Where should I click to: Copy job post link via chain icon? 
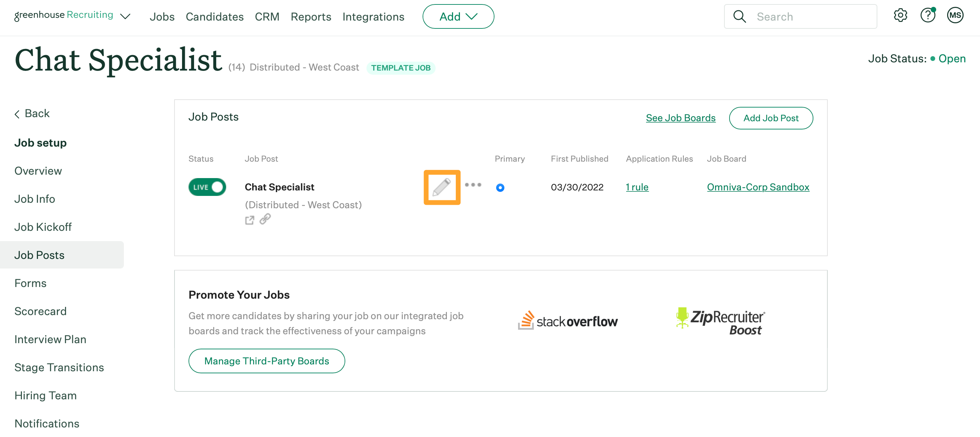tap(265, 219)
